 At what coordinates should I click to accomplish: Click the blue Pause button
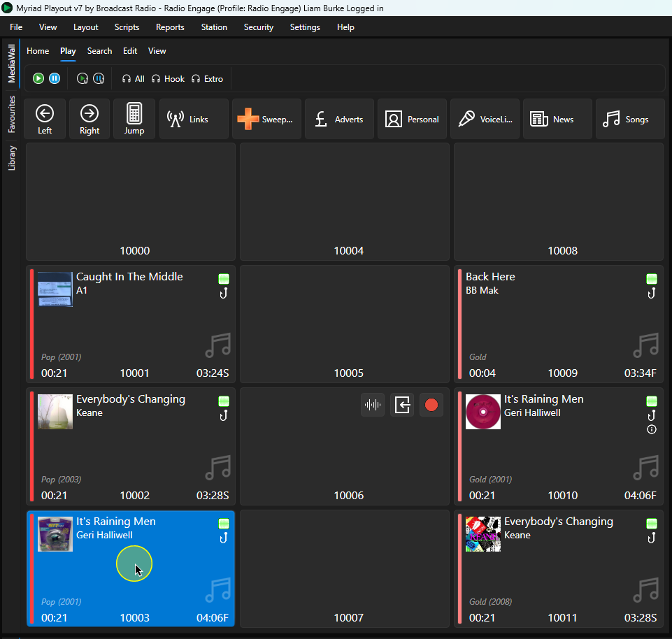pyautogui.click(x=55, y=78)
